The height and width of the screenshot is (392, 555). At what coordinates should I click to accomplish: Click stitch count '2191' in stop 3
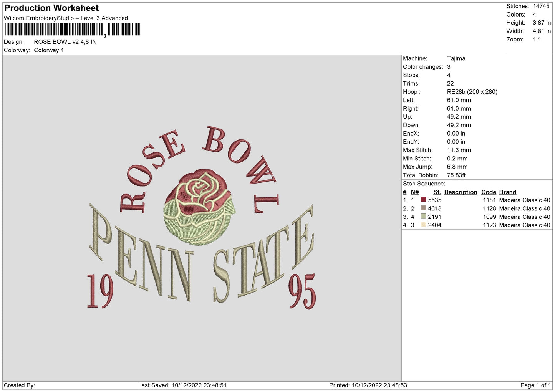(434, 217)
